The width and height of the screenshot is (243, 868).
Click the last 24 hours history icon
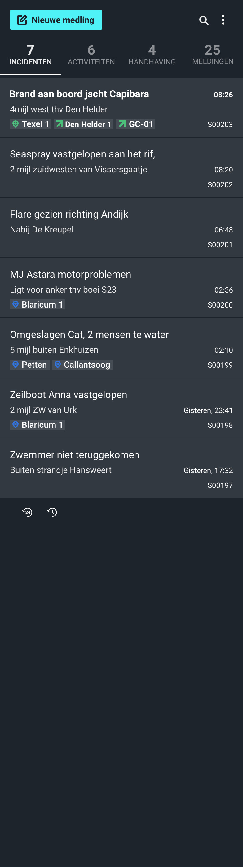(x=27, y=512)
